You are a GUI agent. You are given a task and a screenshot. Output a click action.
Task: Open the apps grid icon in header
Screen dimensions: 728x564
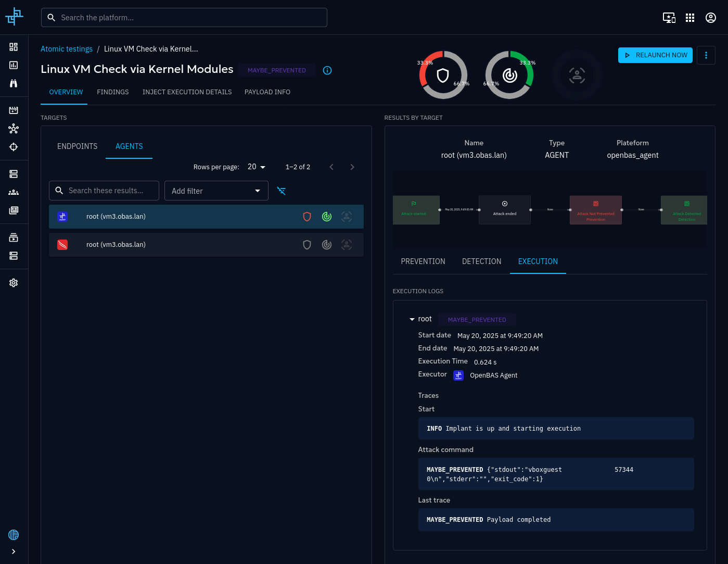[690, 18]
